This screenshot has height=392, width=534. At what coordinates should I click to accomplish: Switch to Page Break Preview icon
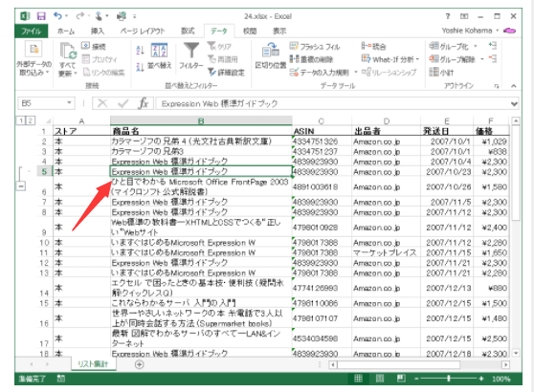pyautogui.click(x=401, y=379)
